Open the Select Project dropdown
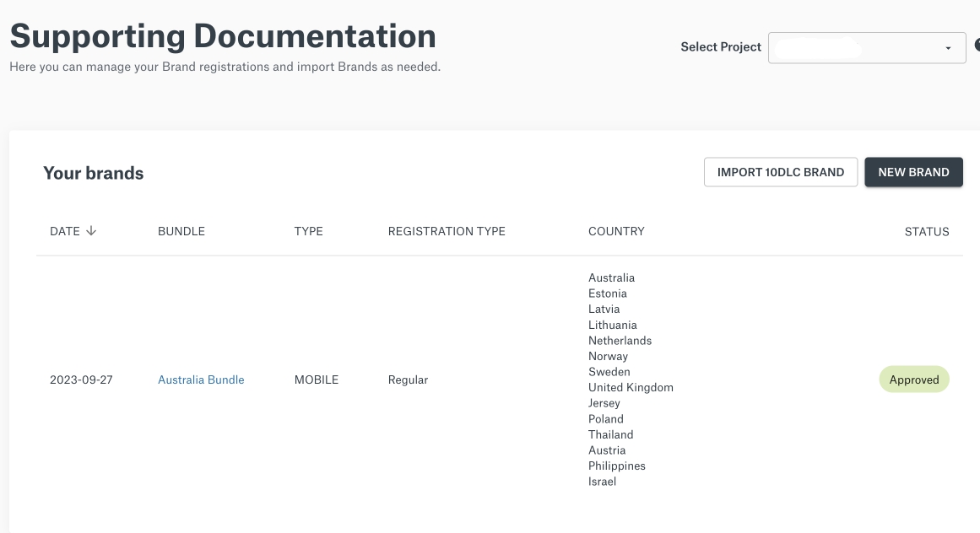980x533 pixels. tap(866, 47)
